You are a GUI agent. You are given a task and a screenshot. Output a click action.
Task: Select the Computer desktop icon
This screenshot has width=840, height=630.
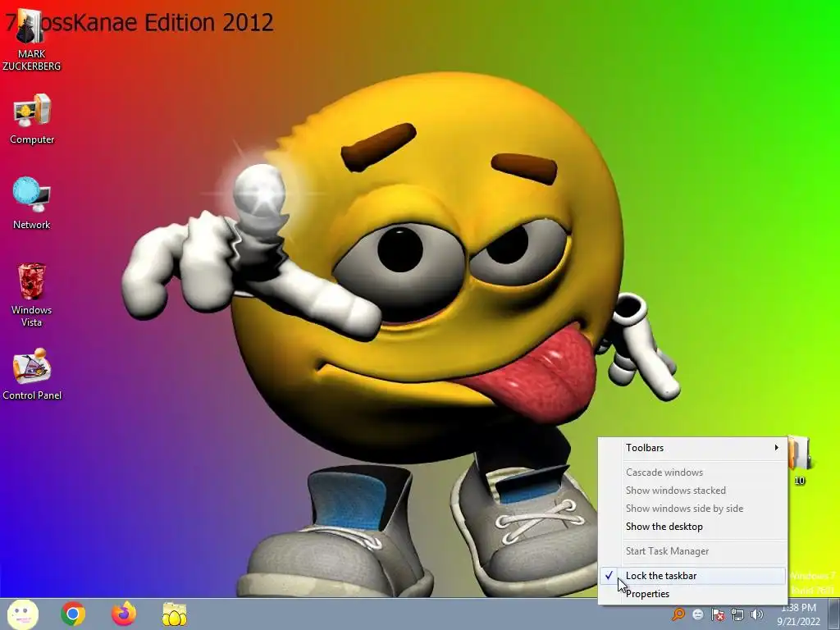point(32,119)
